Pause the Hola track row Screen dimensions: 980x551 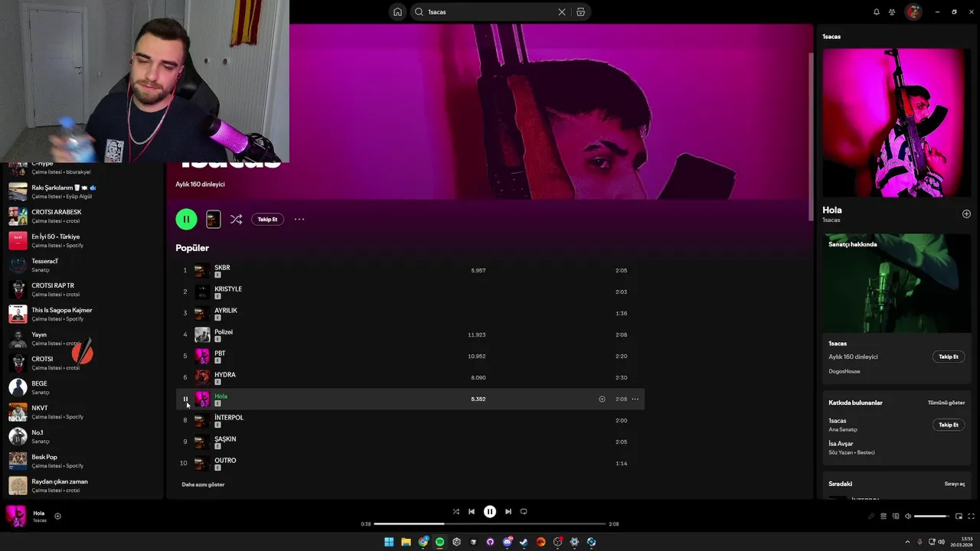(185, 399)
